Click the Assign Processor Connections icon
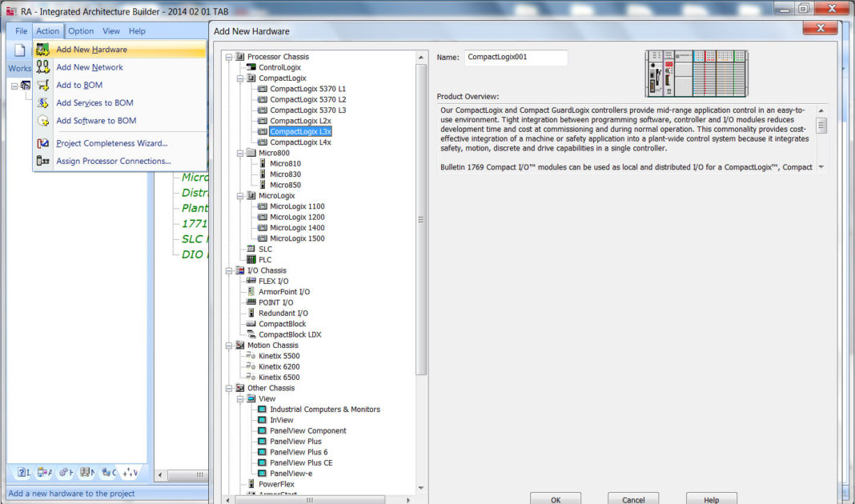Viewport: 855px width, 504px height. tap(44, 160)
